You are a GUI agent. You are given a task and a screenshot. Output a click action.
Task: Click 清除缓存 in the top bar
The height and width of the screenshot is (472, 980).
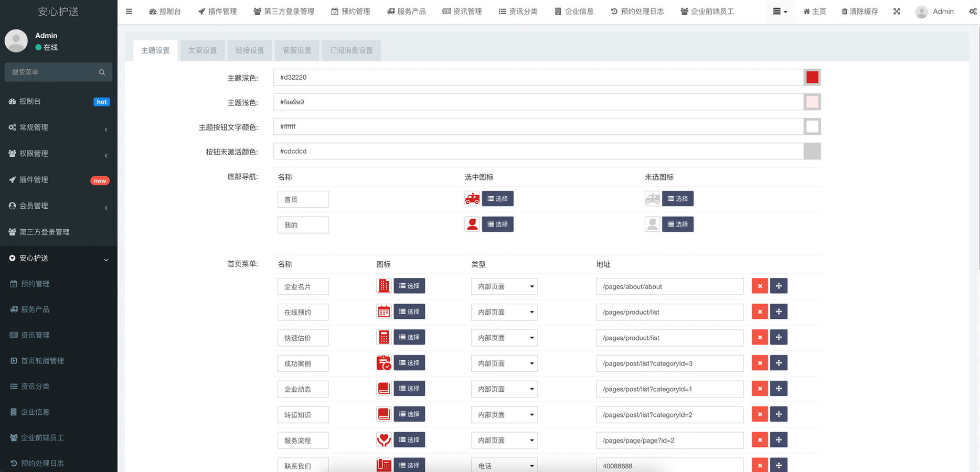coord(859,12)
